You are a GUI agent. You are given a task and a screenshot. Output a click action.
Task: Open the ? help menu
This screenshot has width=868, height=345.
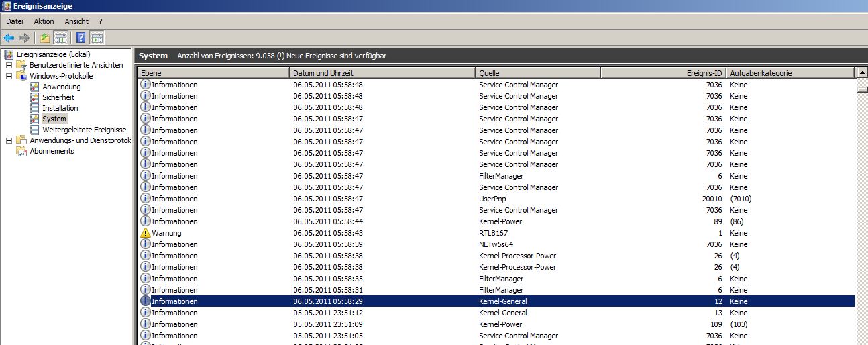point(101,21)
